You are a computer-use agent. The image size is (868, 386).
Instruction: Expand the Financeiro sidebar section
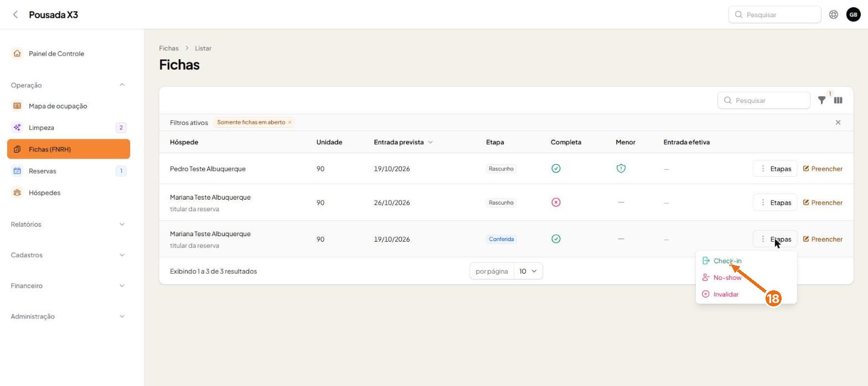(122, 286)
